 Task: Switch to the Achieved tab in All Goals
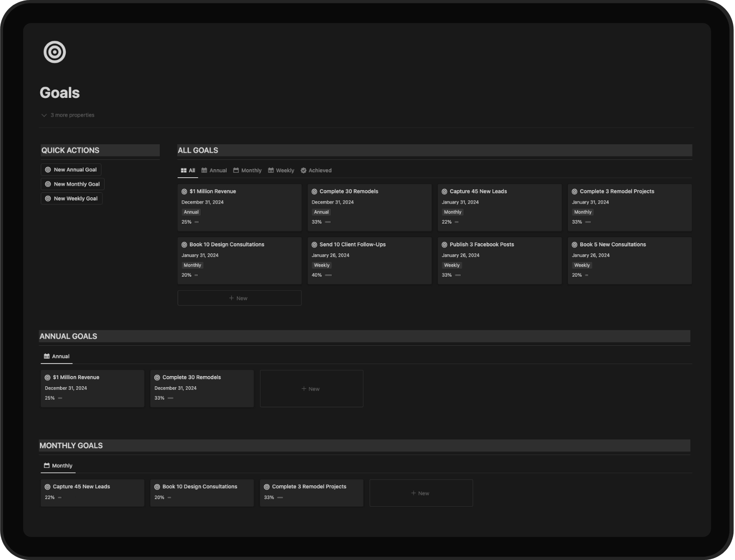point(316,171)
